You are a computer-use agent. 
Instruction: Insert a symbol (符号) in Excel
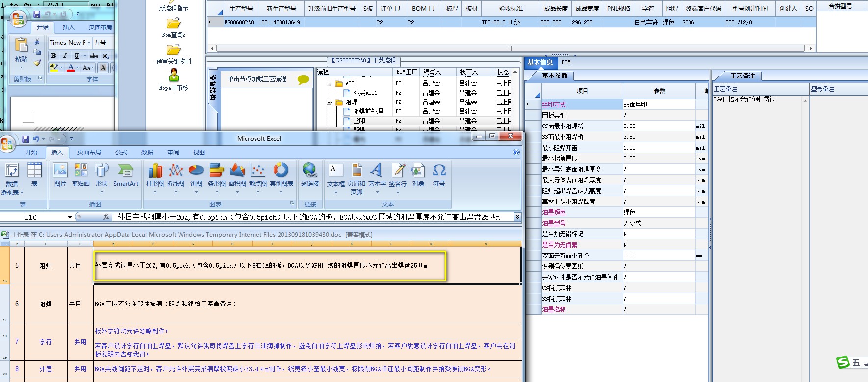439,175
